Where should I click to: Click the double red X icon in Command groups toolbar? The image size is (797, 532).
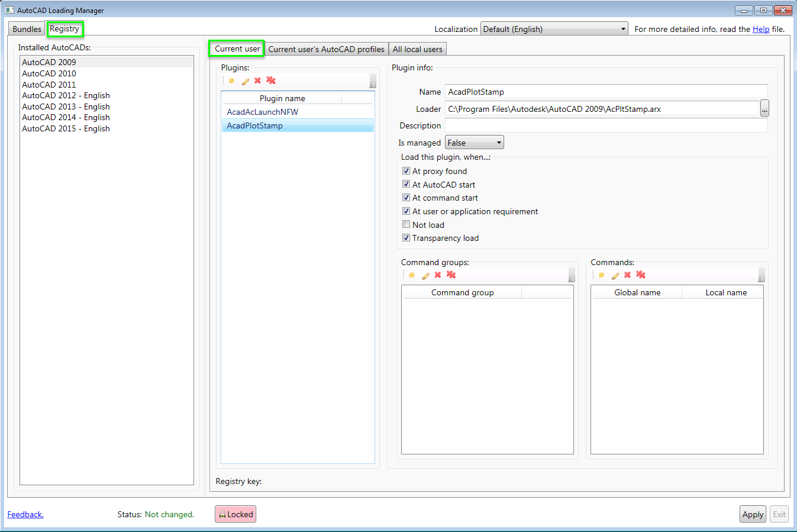click(451, 275)
